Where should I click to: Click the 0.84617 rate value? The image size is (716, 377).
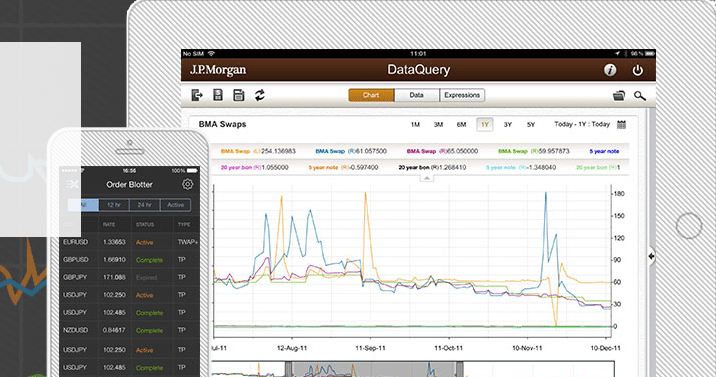[x=114, y=330]
